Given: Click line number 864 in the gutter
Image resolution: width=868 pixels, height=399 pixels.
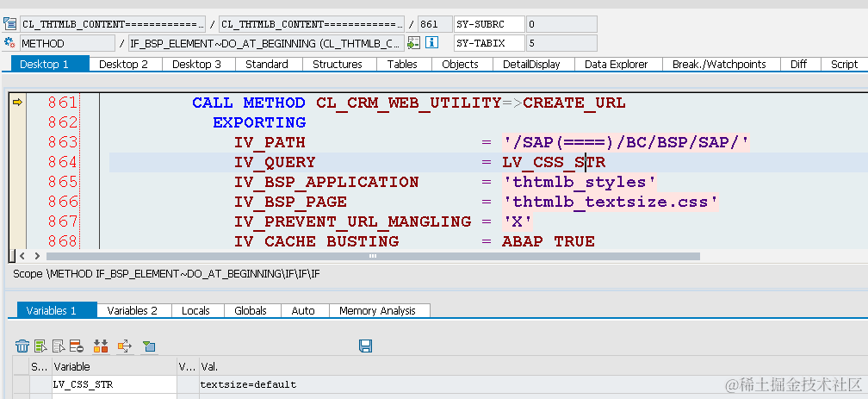Looking at the screenshot, I should point(63,162).
